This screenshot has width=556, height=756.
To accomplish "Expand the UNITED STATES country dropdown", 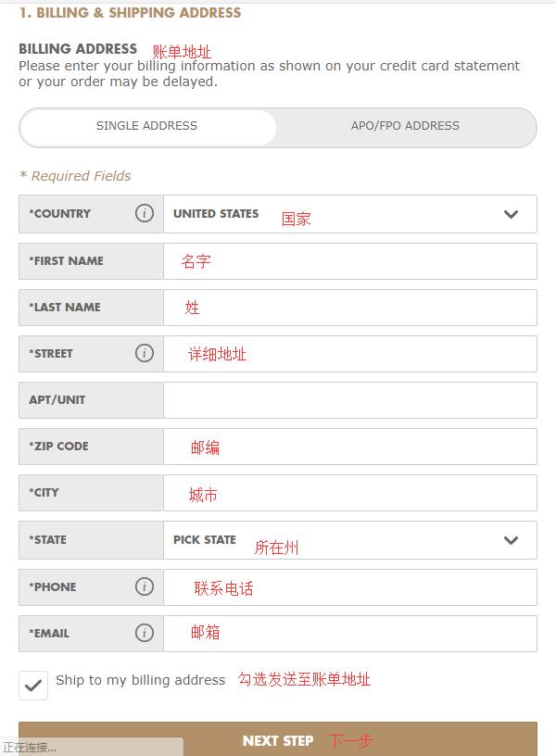I will click(350, 214).
